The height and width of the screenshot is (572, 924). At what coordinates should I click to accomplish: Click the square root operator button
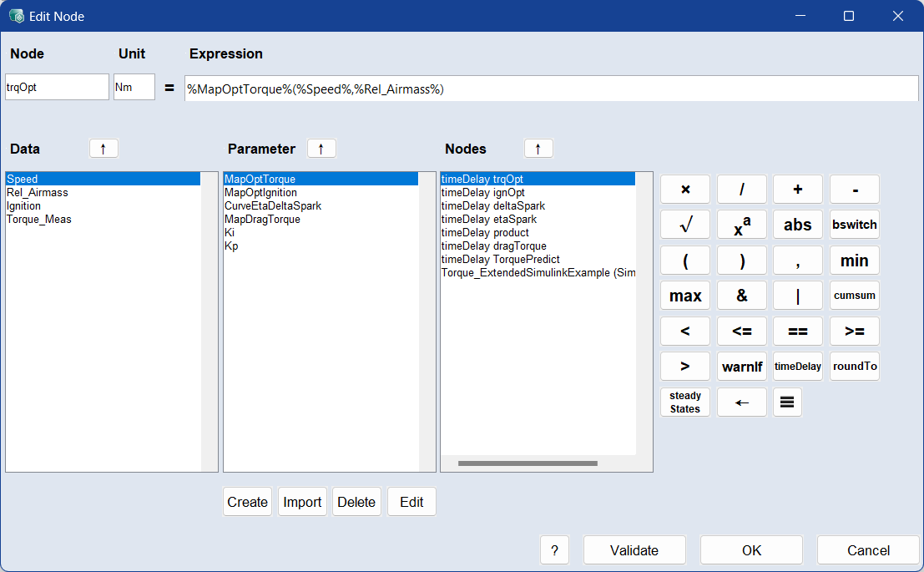point(684,225)
